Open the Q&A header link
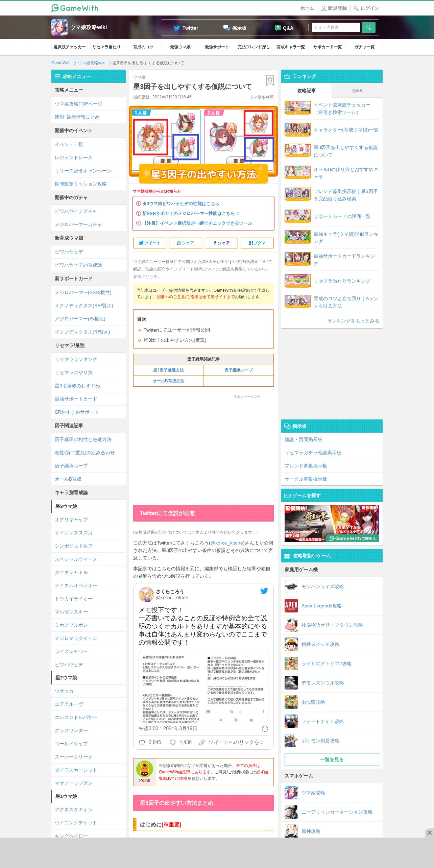434x868 pixels. point(284,28)
